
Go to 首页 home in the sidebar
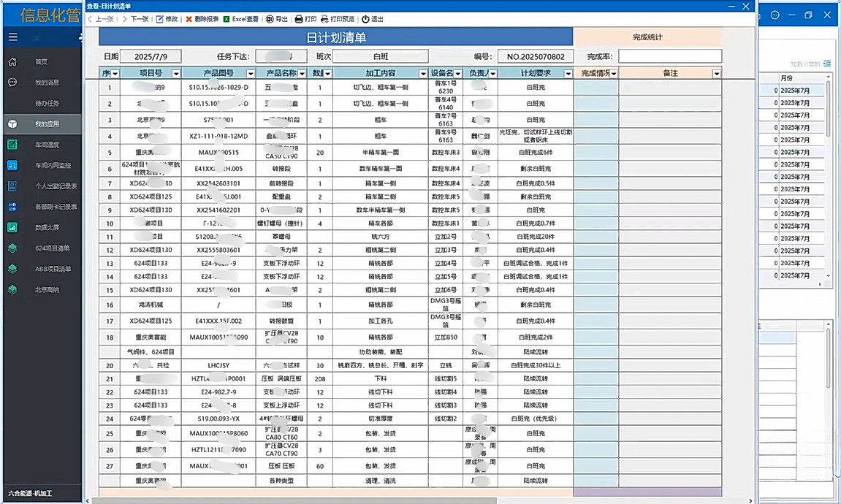coord(41,62)
